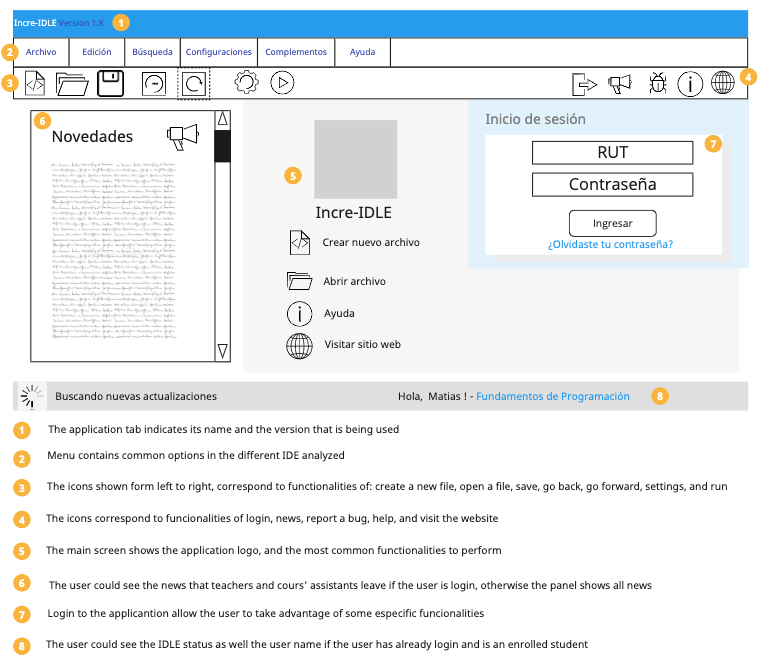The width and height of the screenshot is (766, 669).
Task: Open settings via the gear icon
Action: click(246, 83)
